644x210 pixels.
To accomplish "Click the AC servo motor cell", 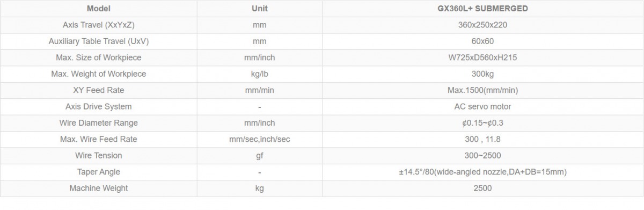I will pos(482,106).
